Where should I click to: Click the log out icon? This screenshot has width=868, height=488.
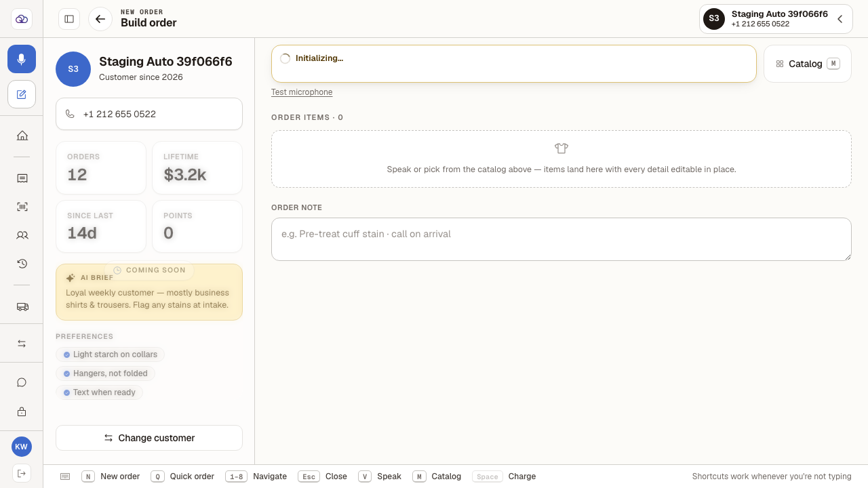tap(22, 473)
